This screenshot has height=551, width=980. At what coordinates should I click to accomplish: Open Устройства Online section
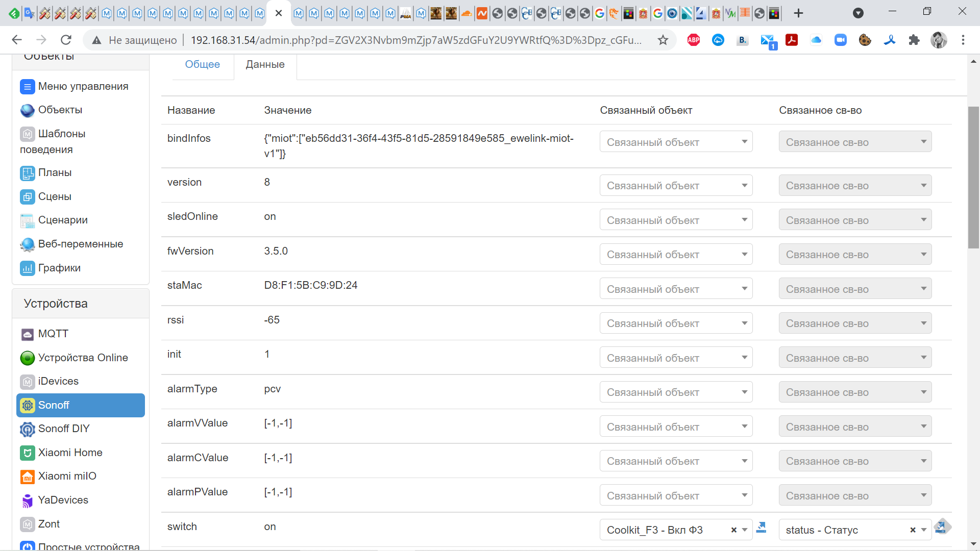[83, 358]
